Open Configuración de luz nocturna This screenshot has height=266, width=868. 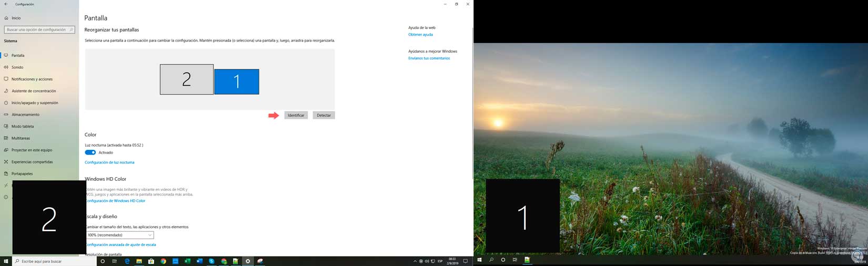click(x=109, y=162)
